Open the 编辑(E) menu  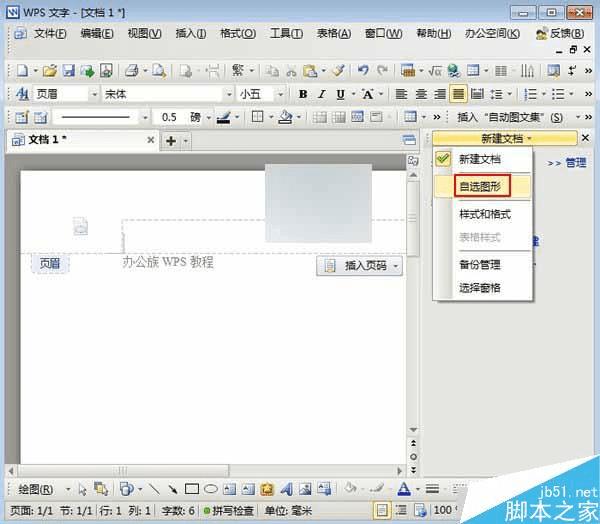97,34
